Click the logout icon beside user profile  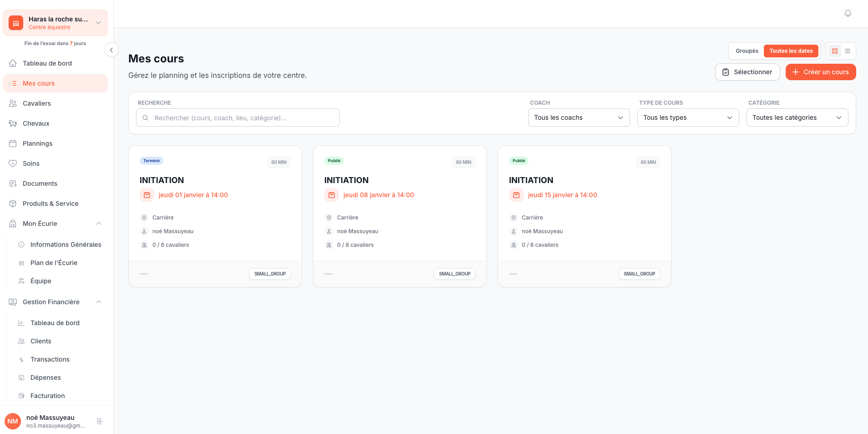click(100, 421)
